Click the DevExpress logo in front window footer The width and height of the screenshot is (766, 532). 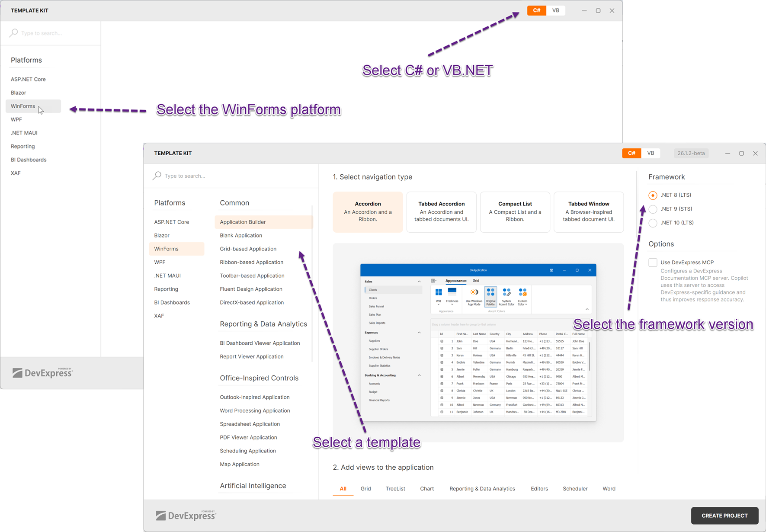186,515
